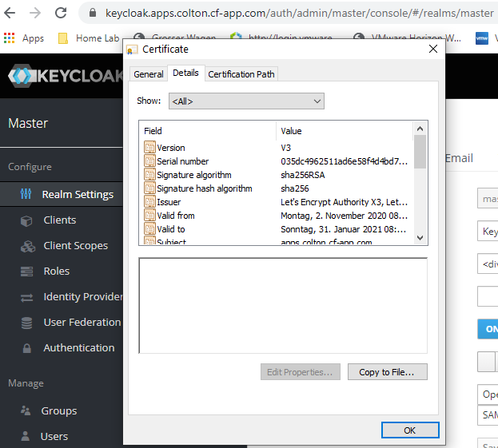
Task: Click the Roles list icon
Action: tap(27, 272)
